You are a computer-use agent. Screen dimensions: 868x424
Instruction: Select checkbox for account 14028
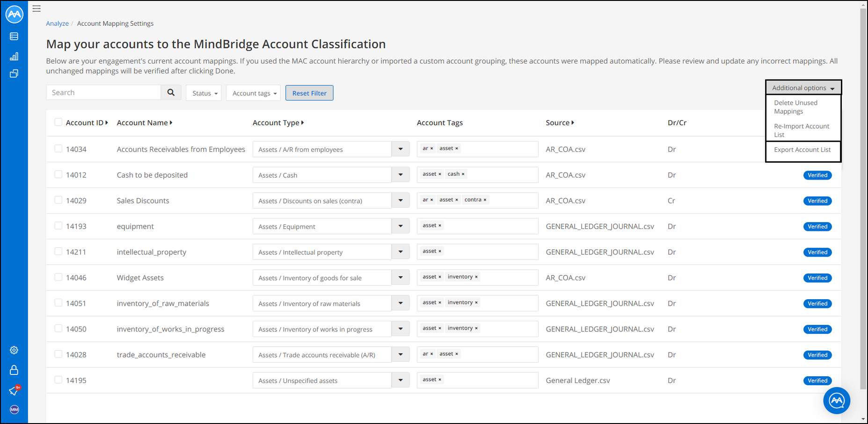(58, 354)
